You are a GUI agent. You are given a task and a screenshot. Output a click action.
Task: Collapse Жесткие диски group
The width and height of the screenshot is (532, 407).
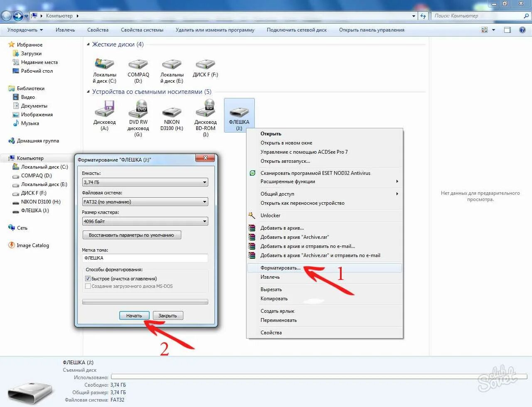(88, 44)
